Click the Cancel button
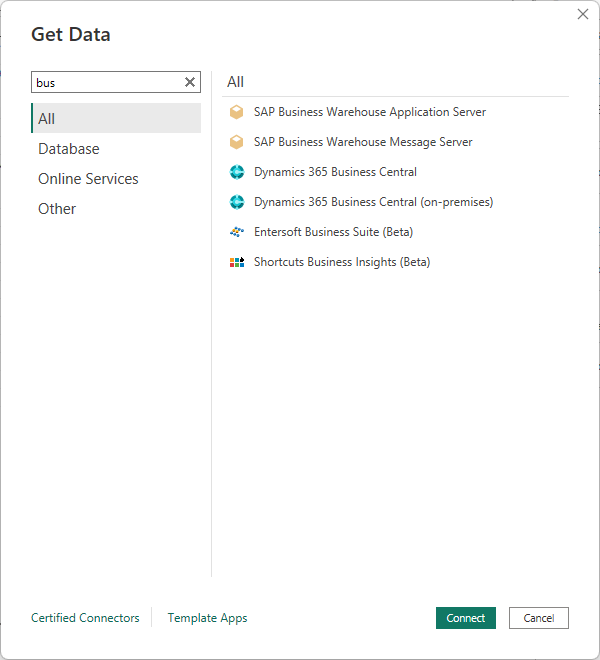 click(x=539, y=618)
